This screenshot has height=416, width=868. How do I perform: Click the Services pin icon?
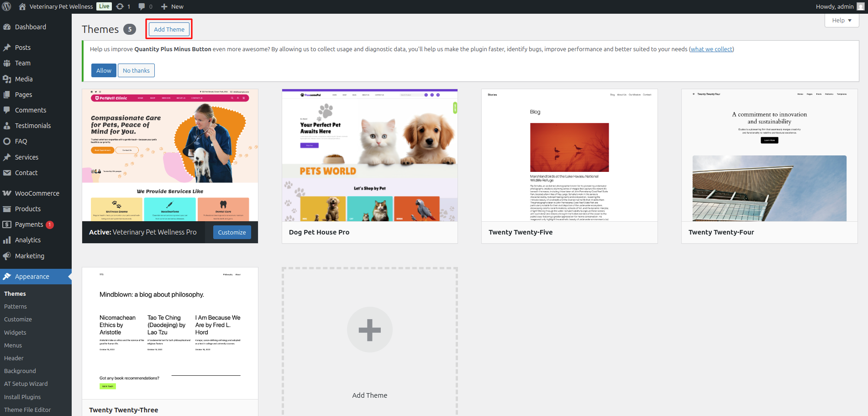coord(7,157)
